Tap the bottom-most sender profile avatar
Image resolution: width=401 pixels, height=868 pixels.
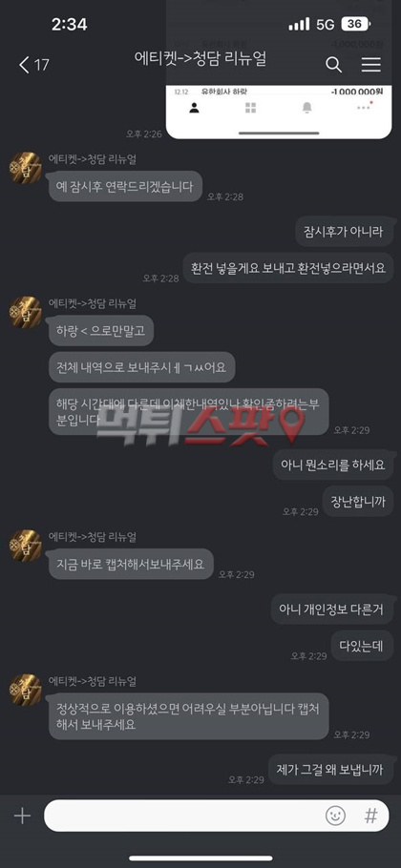(x=26, y=690)
